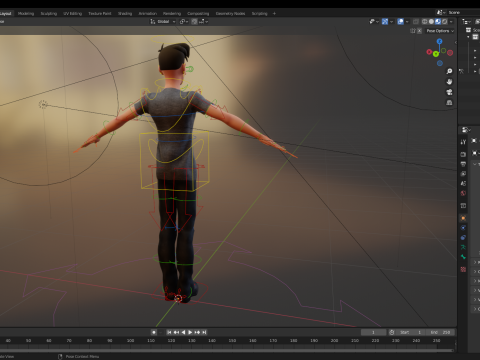Click the red X axis labeled on gizmo

click(429, 52)
